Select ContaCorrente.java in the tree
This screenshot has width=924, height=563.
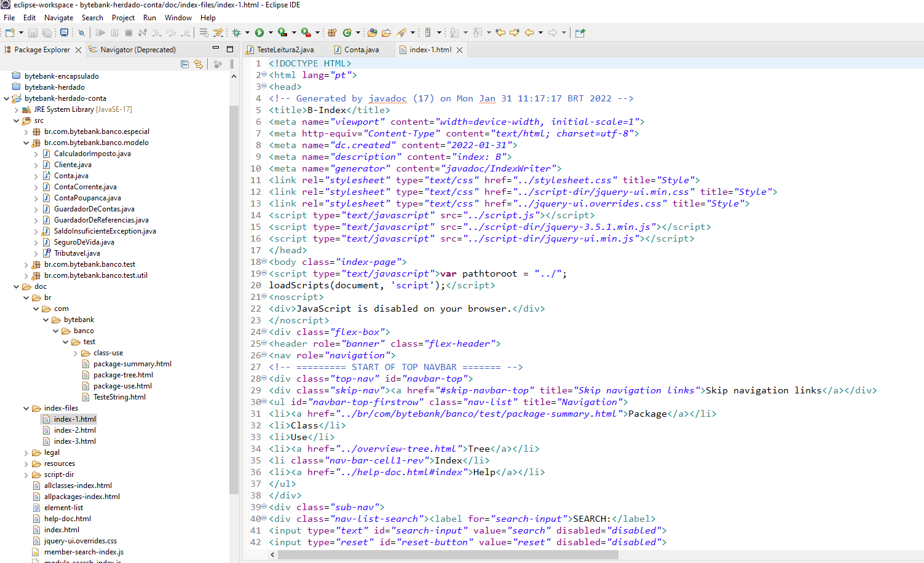coord(85,187)
